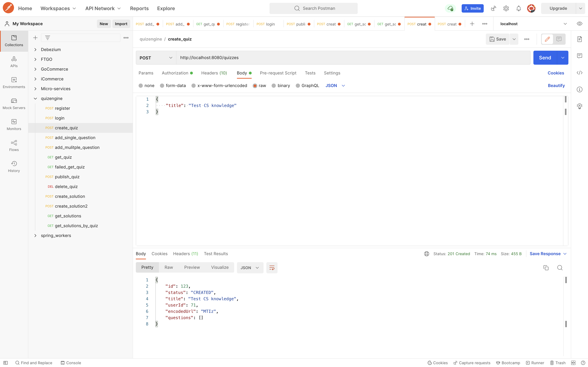Click the request URL input field
Screen dimensions: 588x367
(x=352, y=58)
